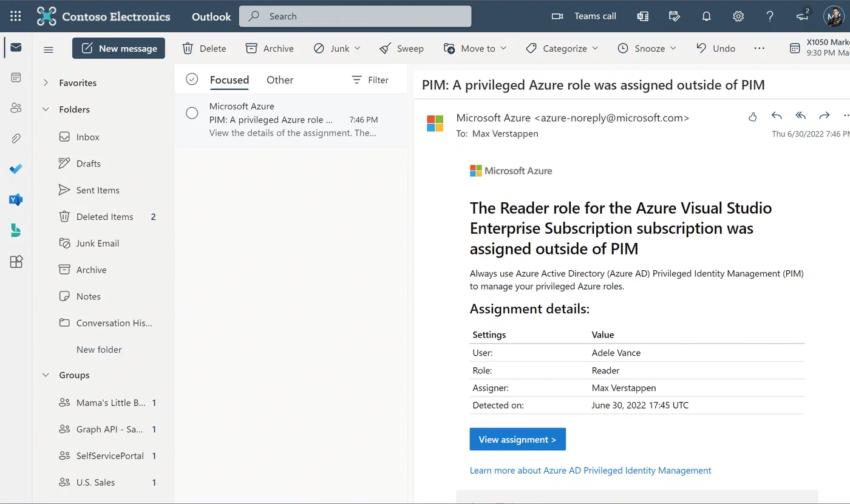The image size is (850, 504).
Task: Open the Files paperclip icon in left rail
Action: point(16,138)
